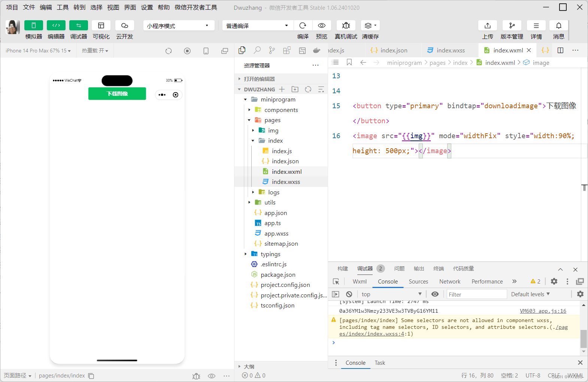Expand the 打开的编辑器 section
588x382 pixels.
[281, 79]
